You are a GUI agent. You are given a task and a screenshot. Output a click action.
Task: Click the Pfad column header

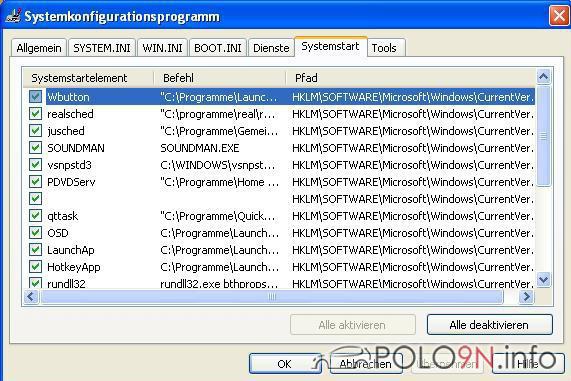pyautogui.click(x=410, y=78)
